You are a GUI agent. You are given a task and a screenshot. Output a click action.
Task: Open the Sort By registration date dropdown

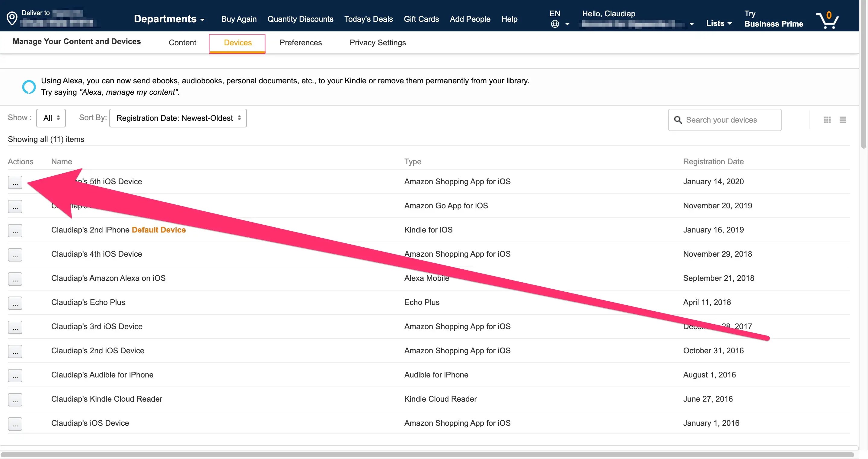(x=178, y=118)
